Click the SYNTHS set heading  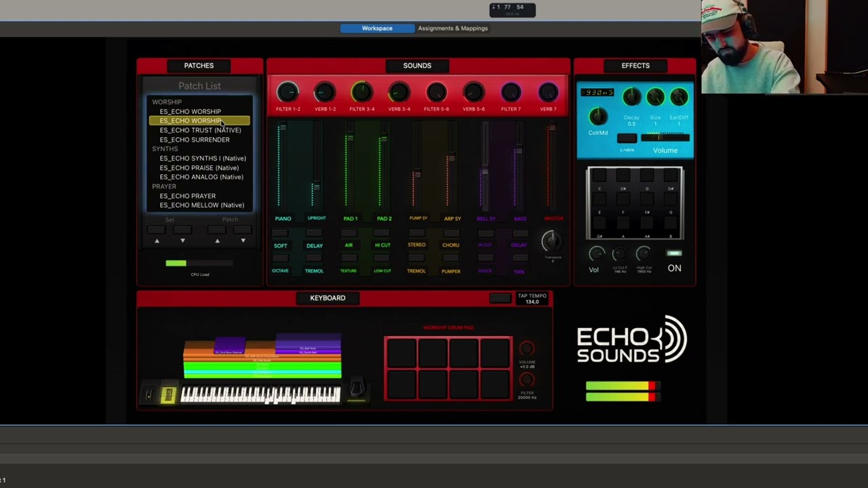click(165, 148)
